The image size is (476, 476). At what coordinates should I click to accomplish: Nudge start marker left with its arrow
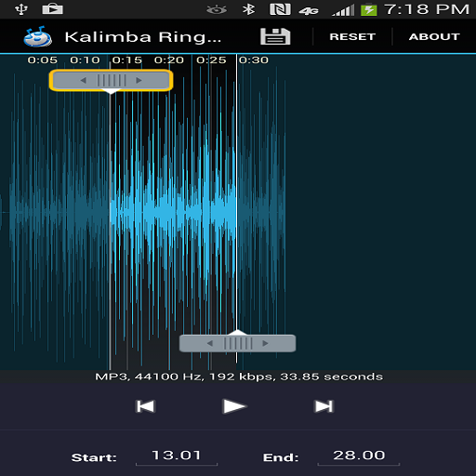pos(83,81)
